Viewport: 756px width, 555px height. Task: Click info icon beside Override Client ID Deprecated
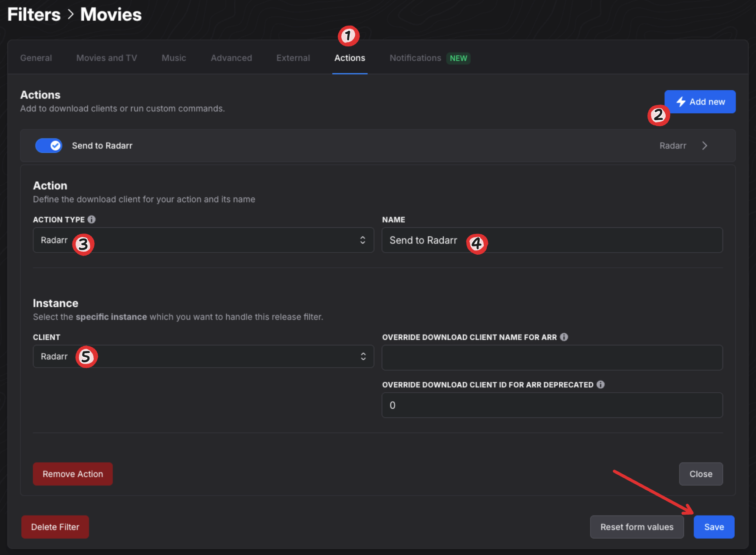click(601, 384)
